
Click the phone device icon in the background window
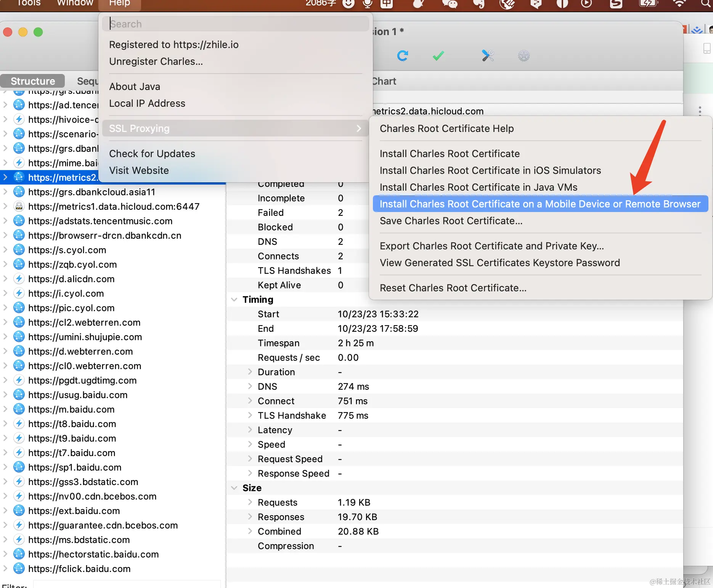(707, 48)
